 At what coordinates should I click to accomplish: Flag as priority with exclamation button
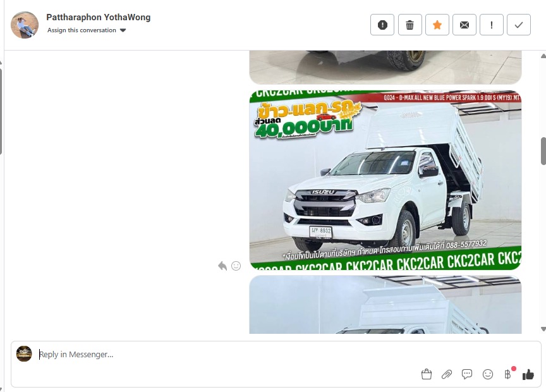491,25
